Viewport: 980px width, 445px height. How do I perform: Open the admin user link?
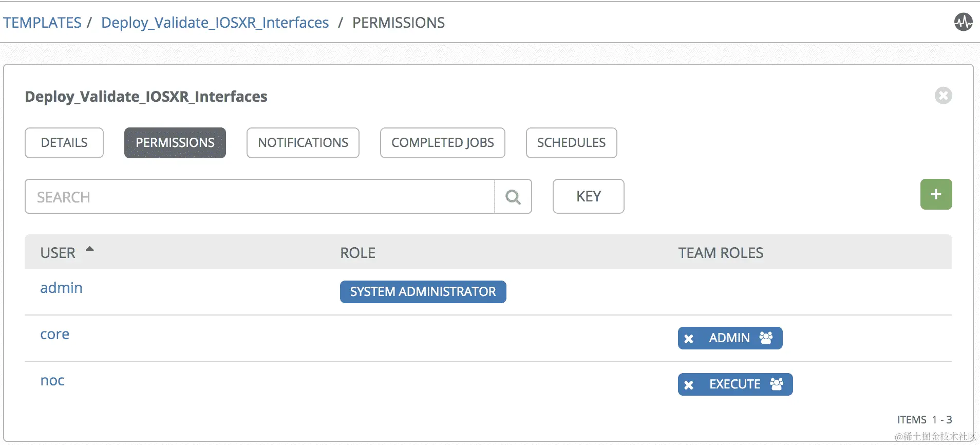61,288
